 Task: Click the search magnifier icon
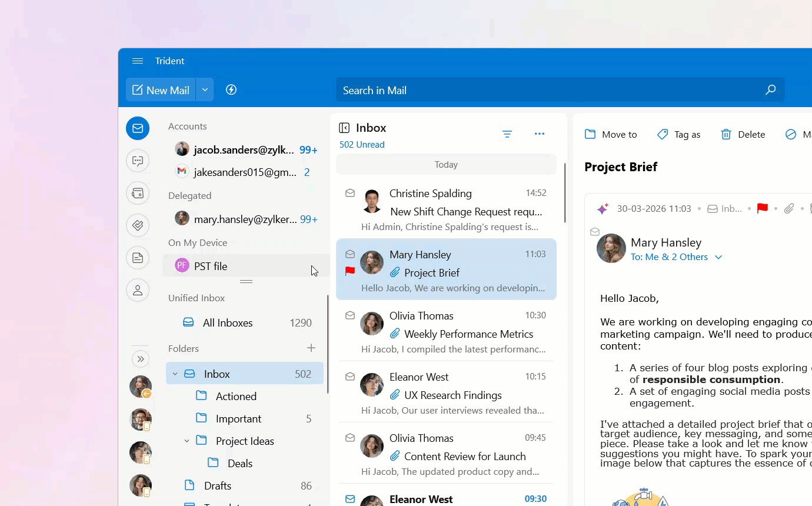pyautogui.click(x=770, y=90)
